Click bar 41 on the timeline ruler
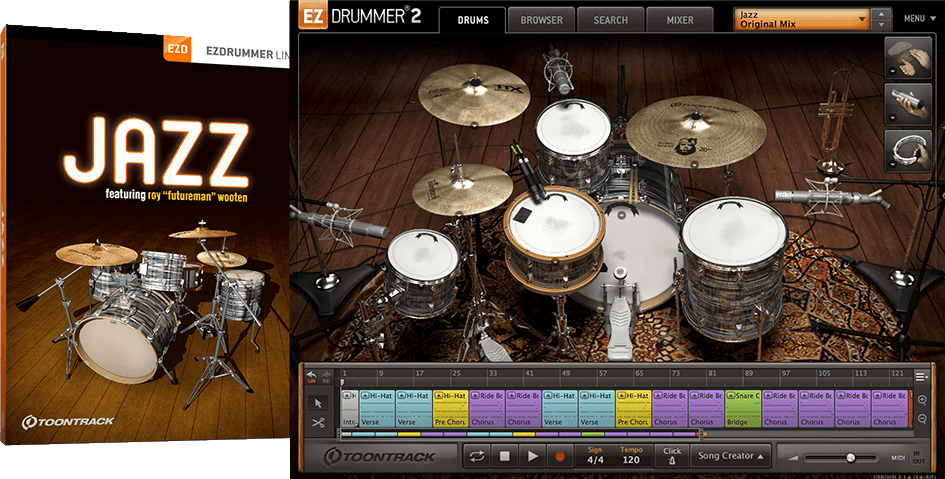Viewport: 945px width, 479px height. (529, 374)
